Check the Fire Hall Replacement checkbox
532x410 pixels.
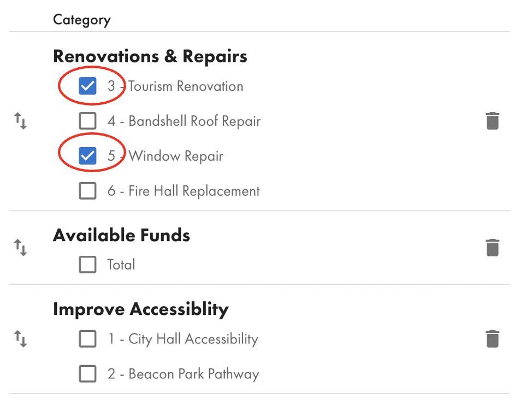click(87, 191)
